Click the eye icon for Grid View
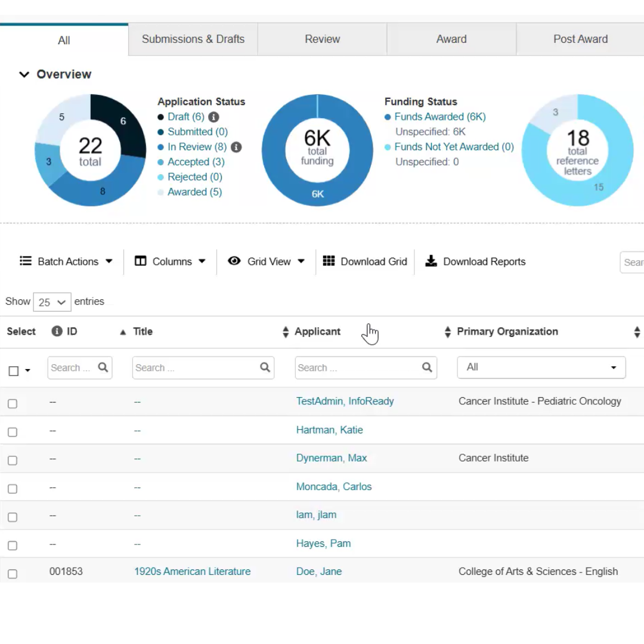 (x=234, y=261)
